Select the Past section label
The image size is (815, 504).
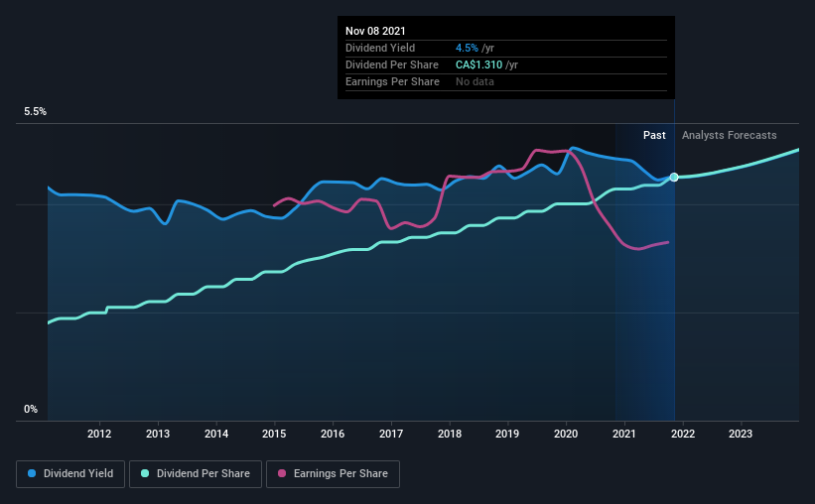(654, 135)
